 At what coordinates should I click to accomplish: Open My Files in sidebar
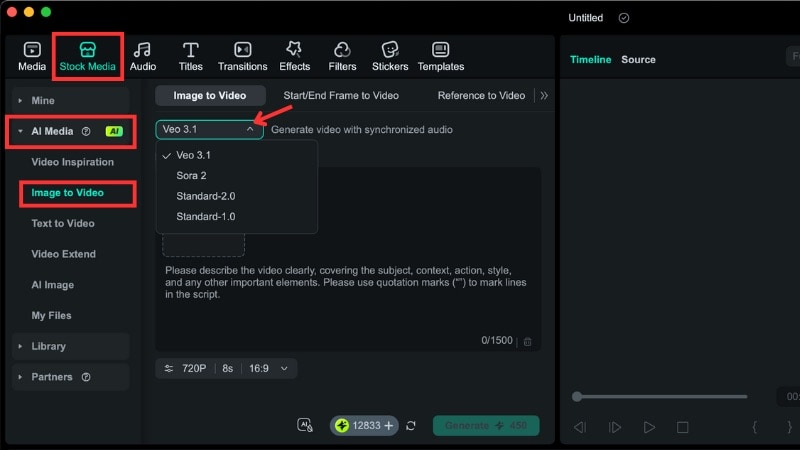pyautogui.click(x=52, y=316)
